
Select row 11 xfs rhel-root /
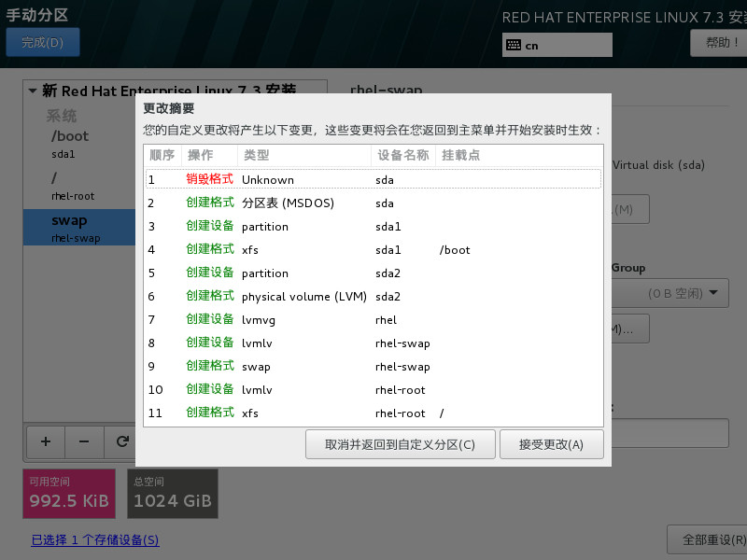[373, 413]
